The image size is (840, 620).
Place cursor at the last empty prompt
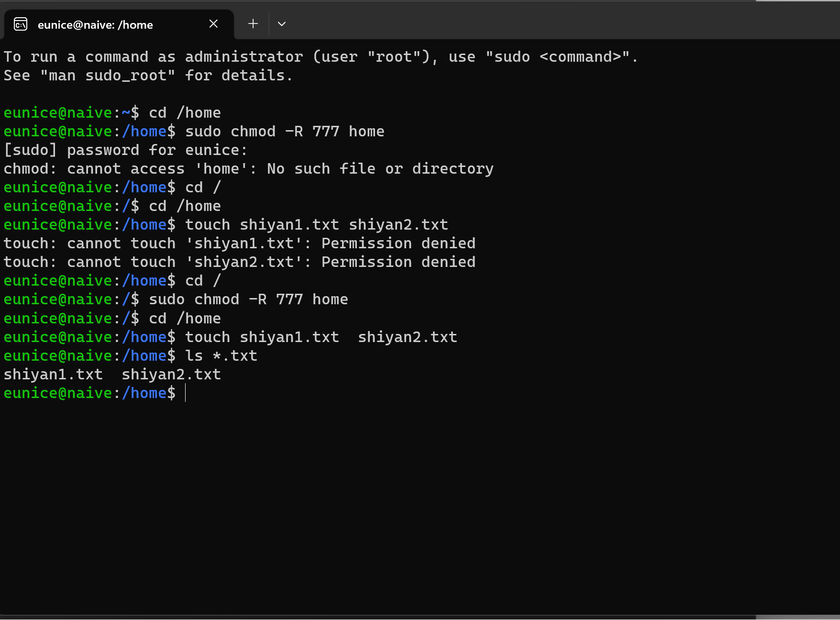186,393
